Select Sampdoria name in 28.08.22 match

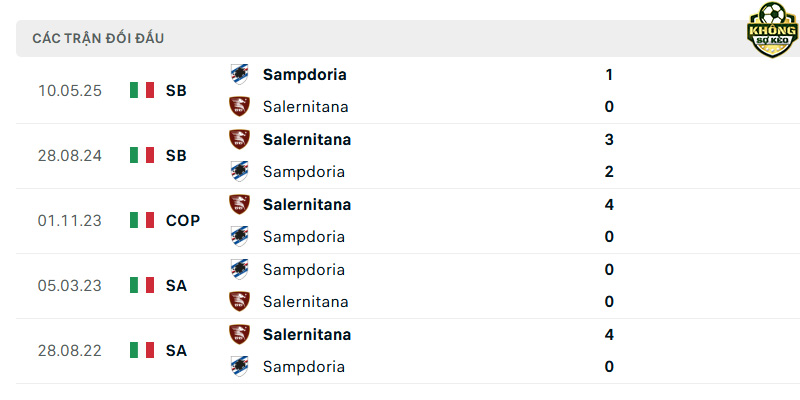click(304, 367)
